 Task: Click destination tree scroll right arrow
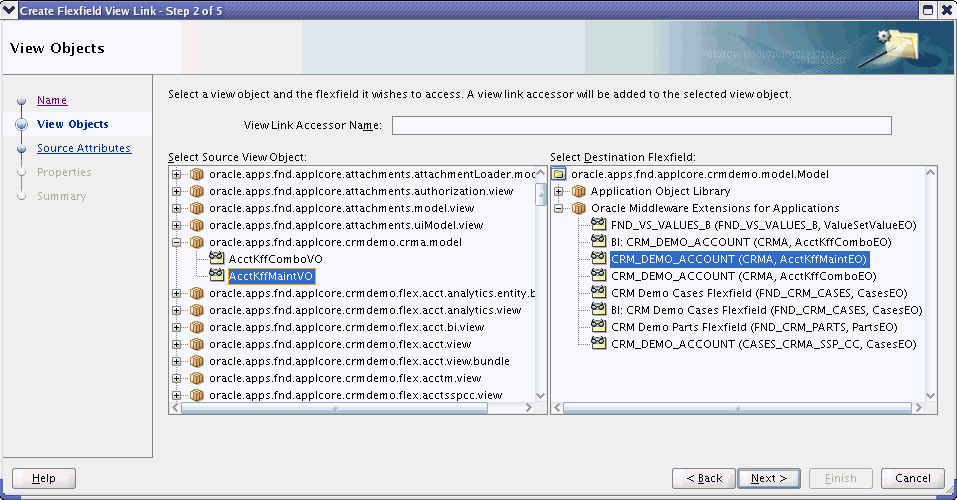point(919,408)
